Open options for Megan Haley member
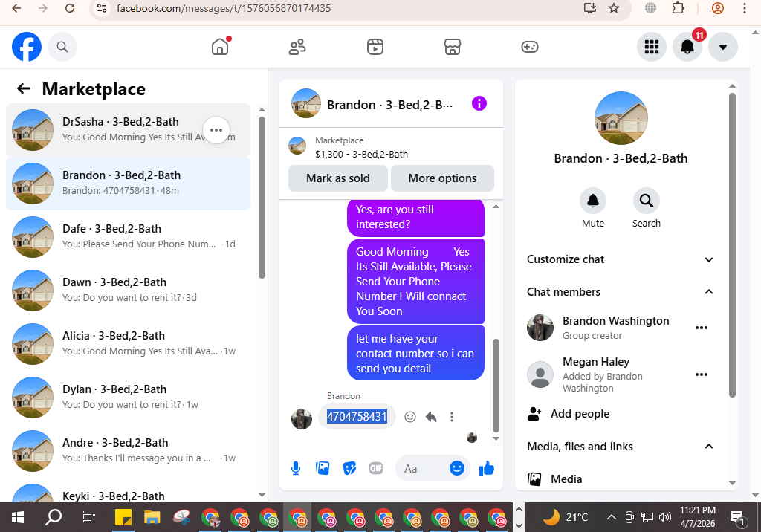Screen dimensions: 761x532 pos(702,374)
